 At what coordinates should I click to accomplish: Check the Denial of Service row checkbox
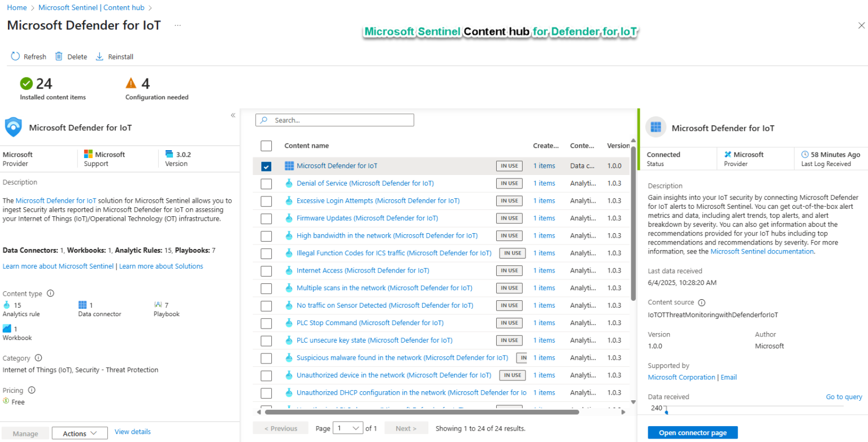click(x=266, y=183)
